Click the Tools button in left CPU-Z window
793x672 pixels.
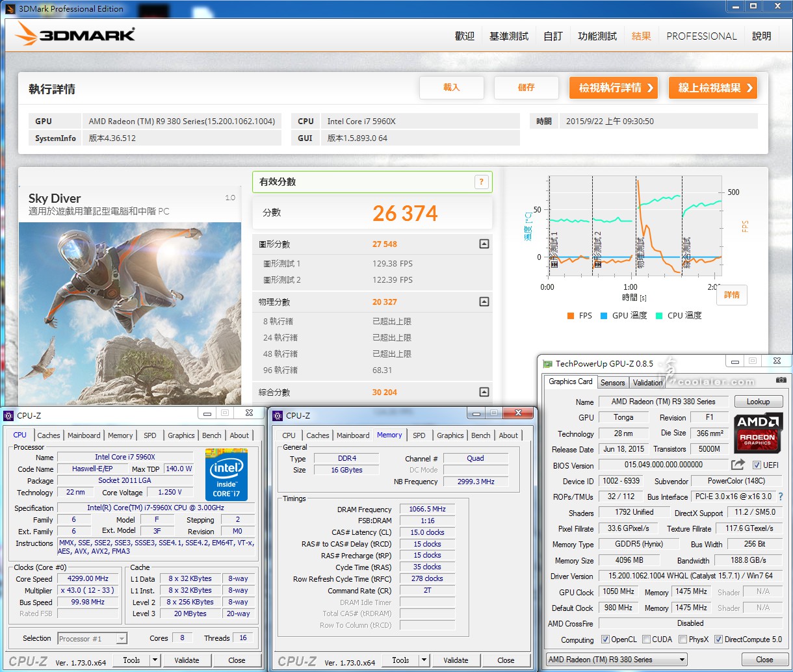[131, 660]
